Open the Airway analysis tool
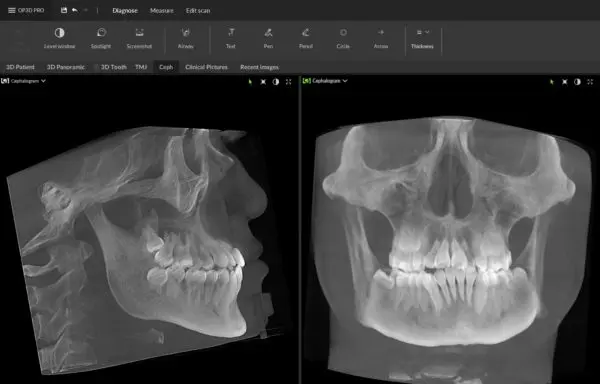 [x=186, y=38]
